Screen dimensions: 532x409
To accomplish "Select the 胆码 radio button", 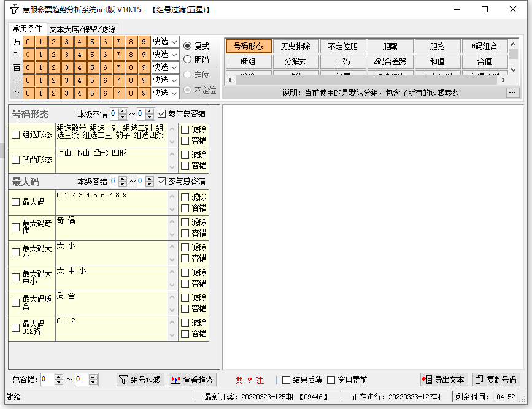I will [188, 59].
